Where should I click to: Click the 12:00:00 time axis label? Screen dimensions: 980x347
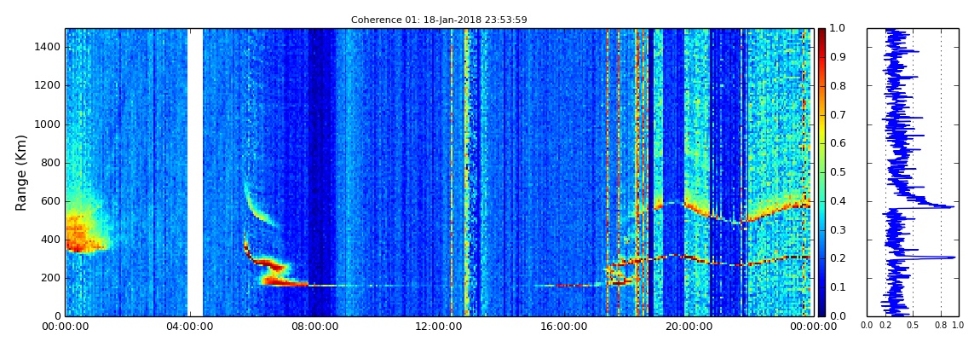tap(438, 326)
